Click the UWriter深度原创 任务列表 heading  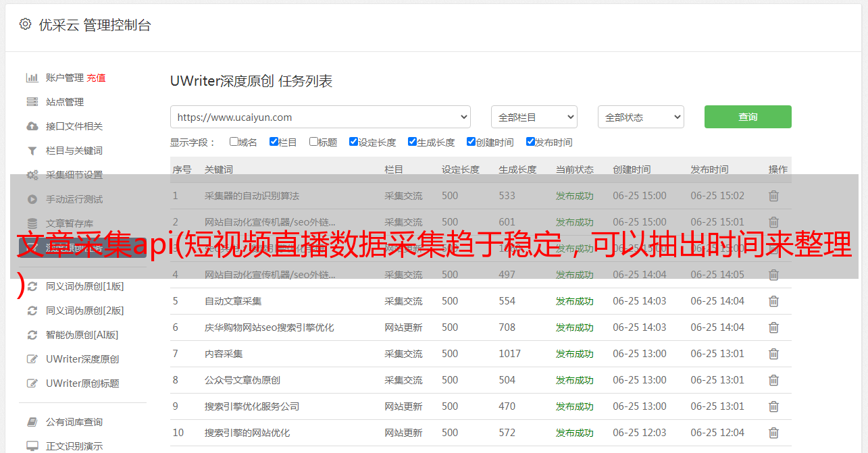tap(251, 82)
